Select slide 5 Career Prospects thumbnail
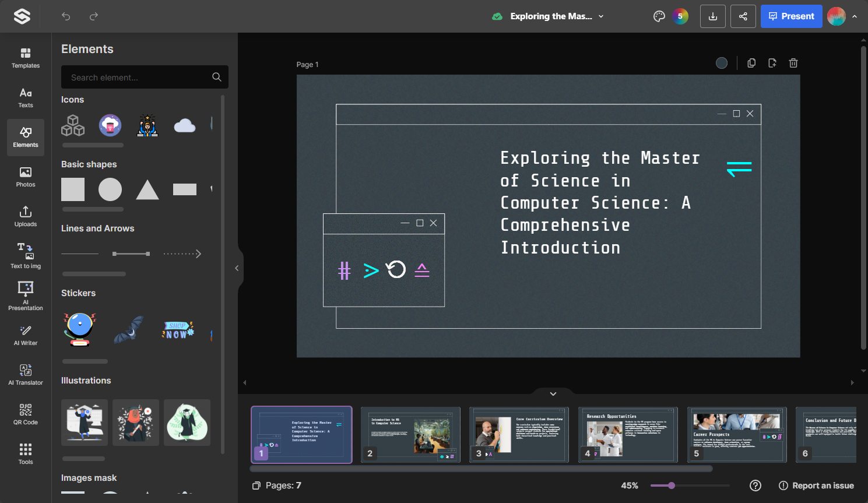 point(737,435)
